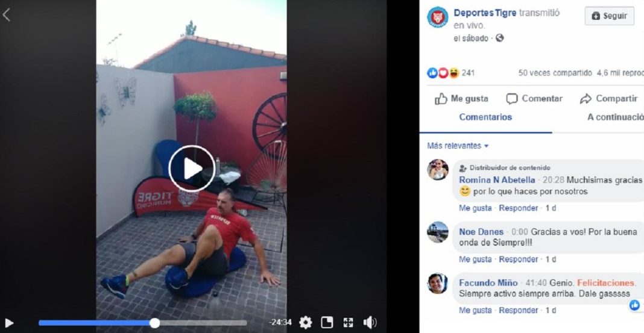Mute the video volume speaker

click(370, 322)
